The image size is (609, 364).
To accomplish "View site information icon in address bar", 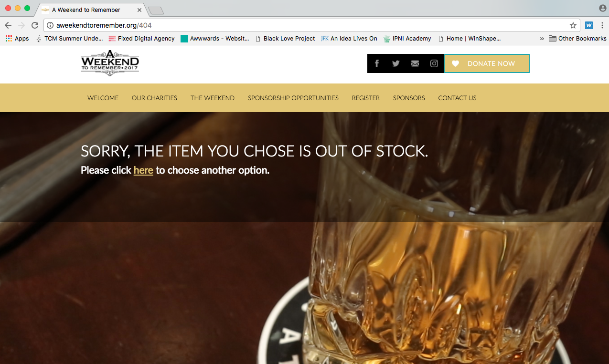I will (50, 25).
